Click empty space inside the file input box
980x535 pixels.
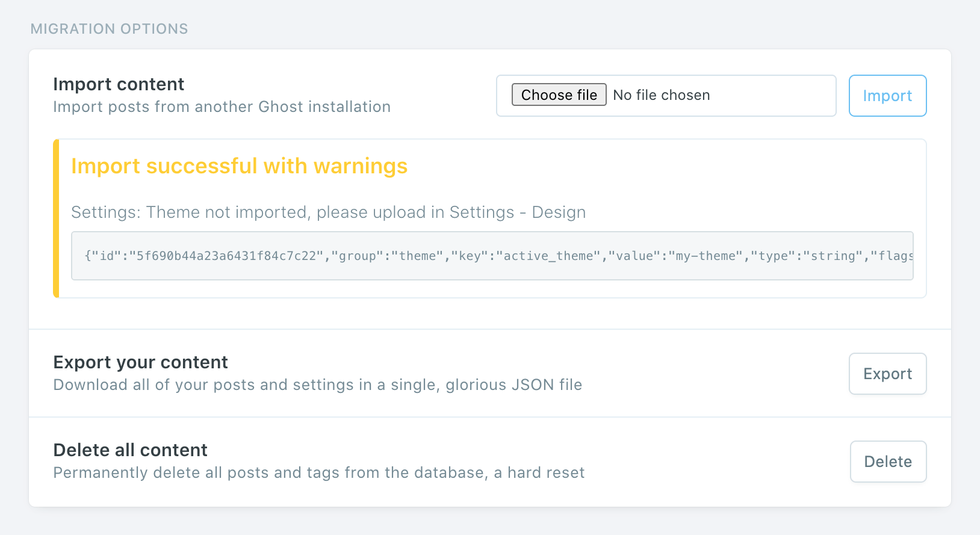[777, 96]
